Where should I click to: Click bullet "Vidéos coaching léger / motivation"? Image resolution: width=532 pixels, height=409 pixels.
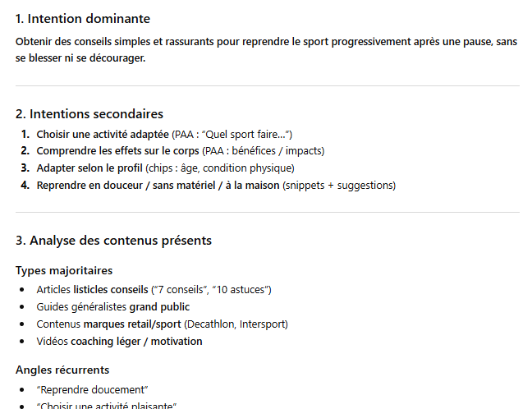[x=119, y=342]
